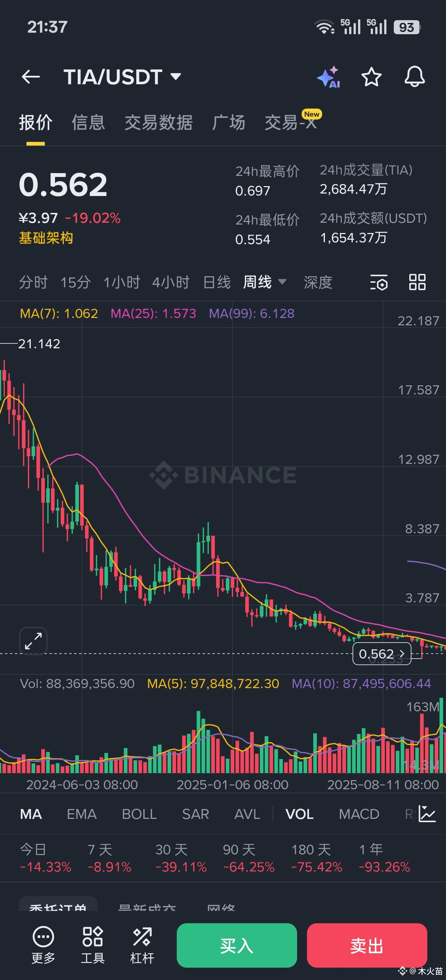446x980 pixels.
Task: Add TIA/USDT to favorites with star icon
Action: pos(371,77)
